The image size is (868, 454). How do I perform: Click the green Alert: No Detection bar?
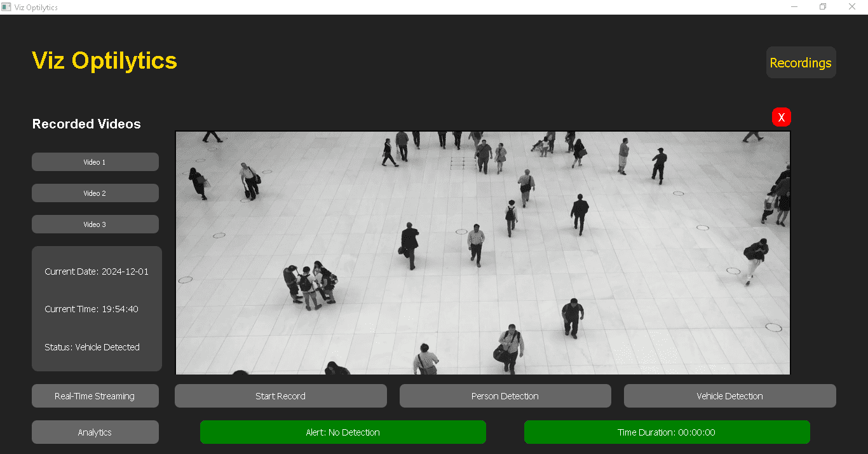click(x=343, y=432)
